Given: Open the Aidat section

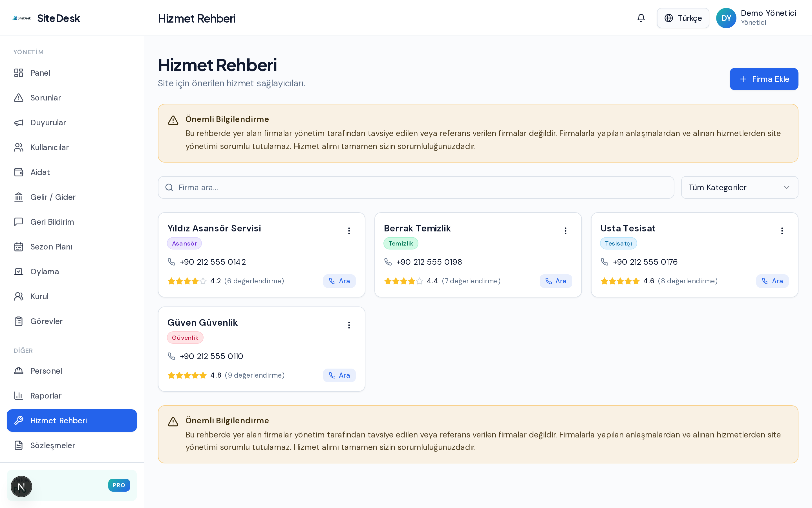Looking at the screenshot, I should point(72,172).
